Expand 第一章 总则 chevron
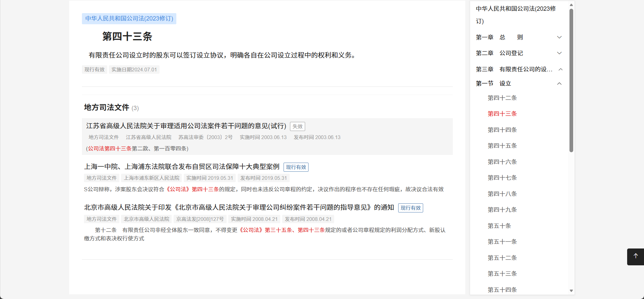644x299 pixels. (559, 37)
